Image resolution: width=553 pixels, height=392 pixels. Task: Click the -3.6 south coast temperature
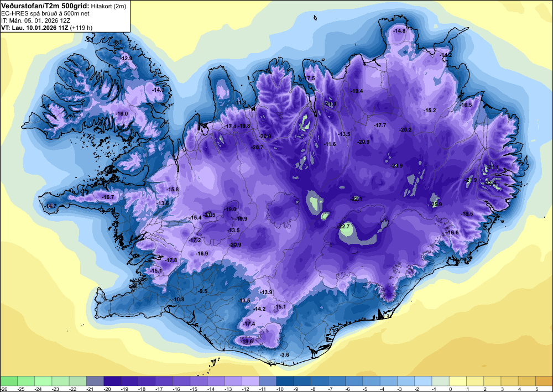(284, 354)
